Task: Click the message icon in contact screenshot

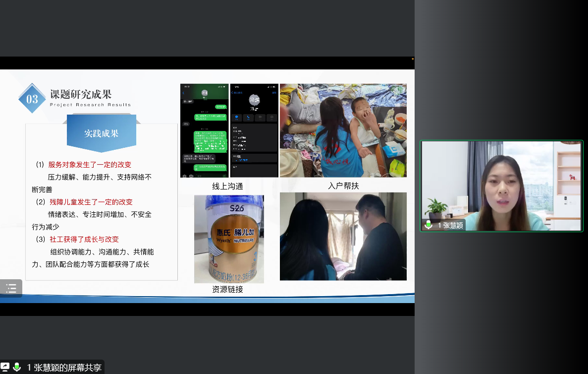Action: tap(236, 118)
